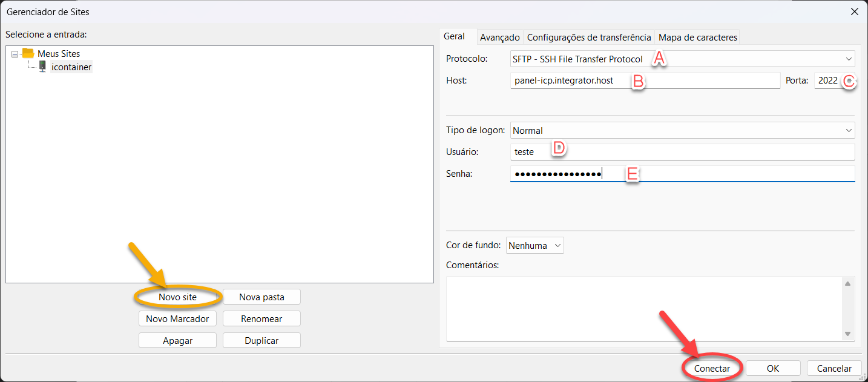Expand the Cor de fundo dropdown

point(534,246)
